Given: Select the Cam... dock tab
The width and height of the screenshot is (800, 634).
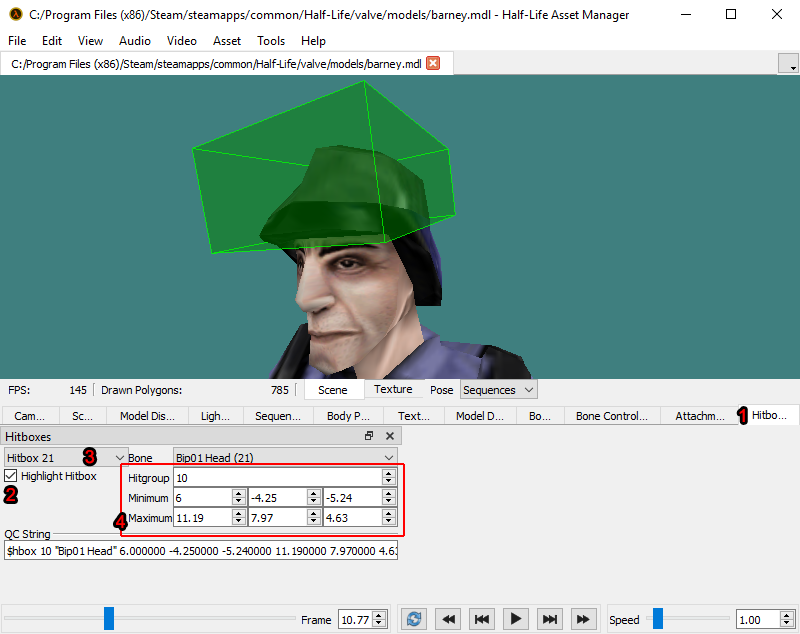Looking at the screenshot, I should pos(30,416).
